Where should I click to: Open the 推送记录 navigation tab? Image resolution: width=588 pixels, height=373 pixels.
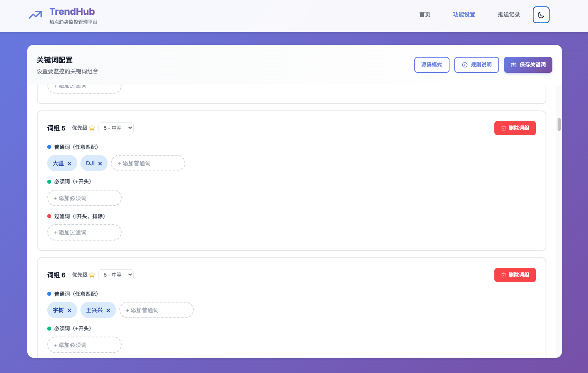coord(509,15)
